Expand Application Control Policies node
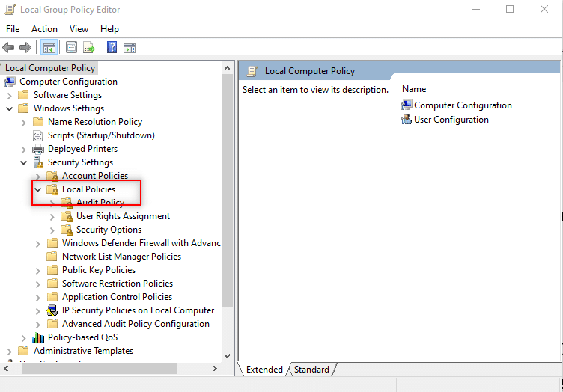The height and width of the screenshot is (392, 563). click(38, 298)
